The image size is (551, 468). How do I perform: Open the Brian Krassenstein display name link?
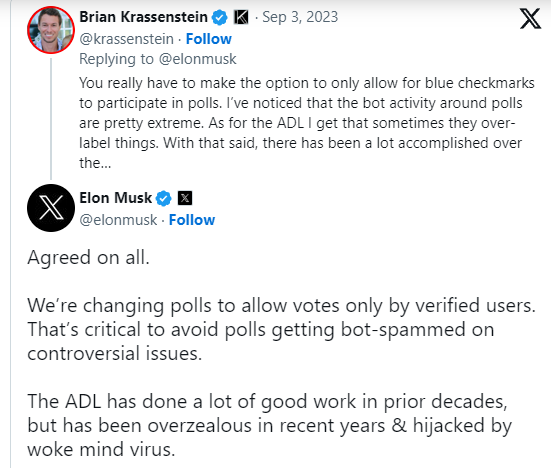click(x=143, y=17)
